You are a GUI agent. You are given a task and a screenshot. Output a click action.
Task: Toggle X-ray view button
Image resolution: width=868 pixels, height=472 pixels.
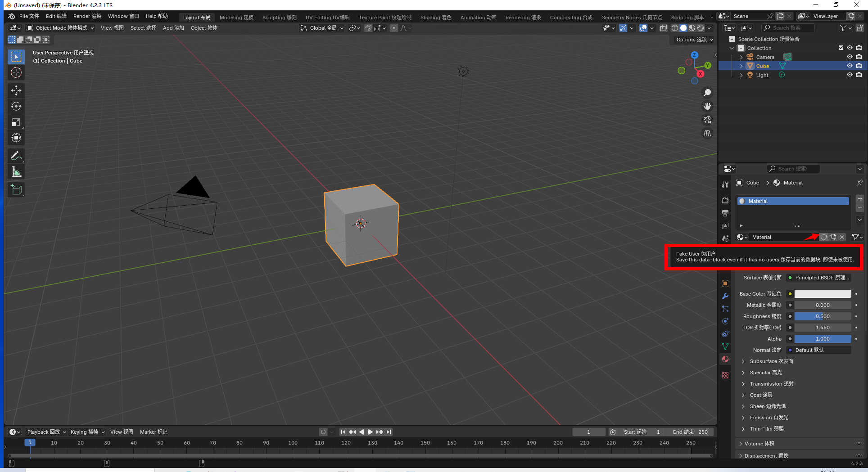tap(663, 28)
